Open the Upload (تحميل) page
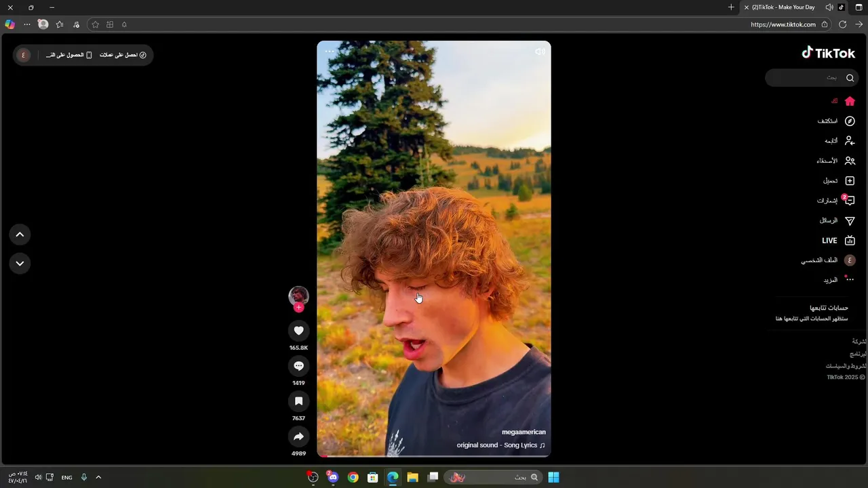The width and height of the screenshot is (868, 488). pos(839,181)
